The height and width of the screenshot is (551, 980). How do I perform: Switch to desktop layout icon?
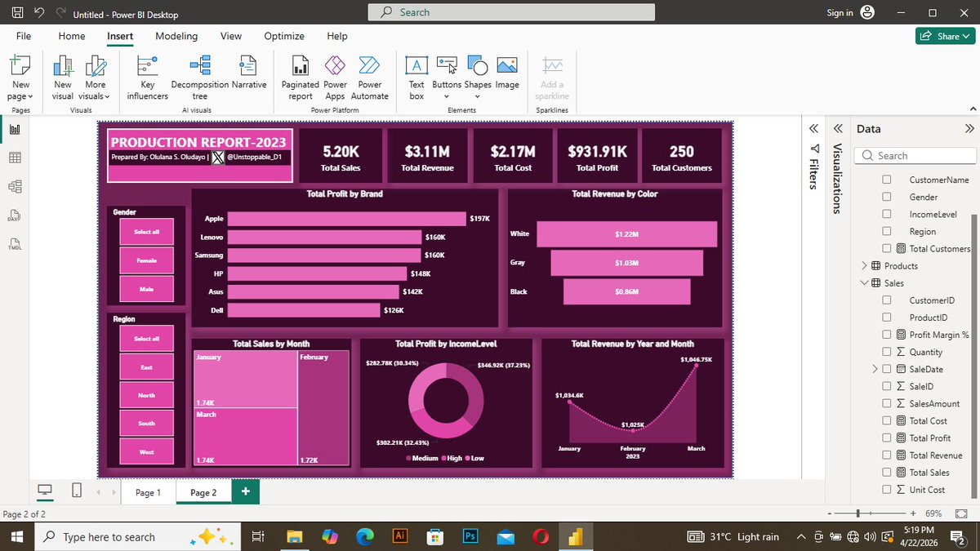coord(45,490)
